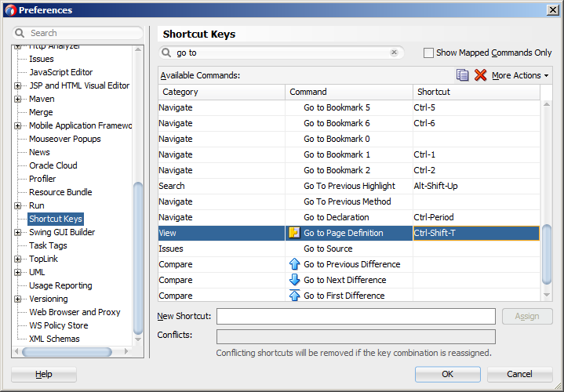Click the commands table vertical scrollbar thumb
The width and height of the screenshot is (564, 392).
[547, 254]
